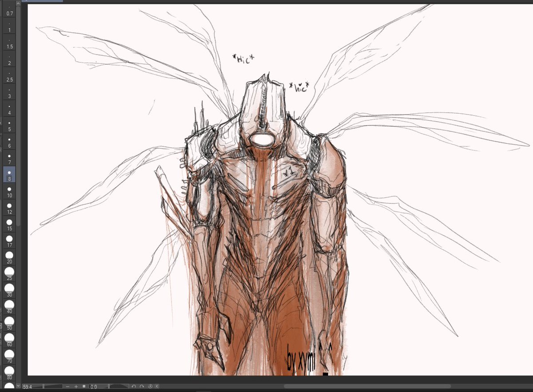533x392 pixels.
Task: Rotate canvas left with counterclockwise arrow
Action: click(x=134, y=387)
